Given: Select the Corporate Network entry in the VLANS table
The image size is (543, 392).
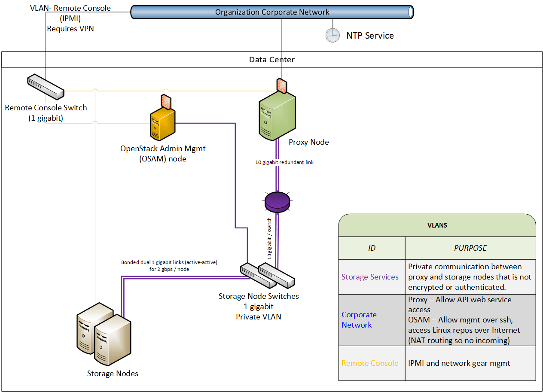Looking at the screenshot, I should pos(359,320).
